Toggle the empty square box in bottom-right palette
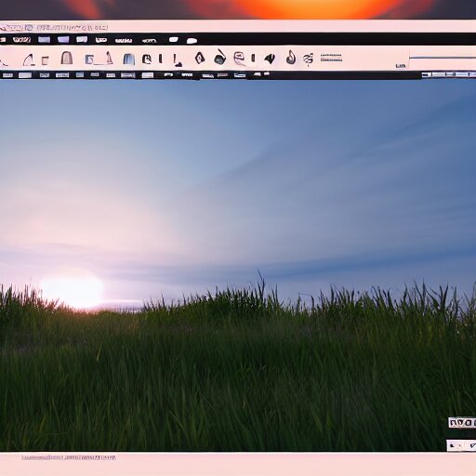476x476 pixels. point(469,423)
